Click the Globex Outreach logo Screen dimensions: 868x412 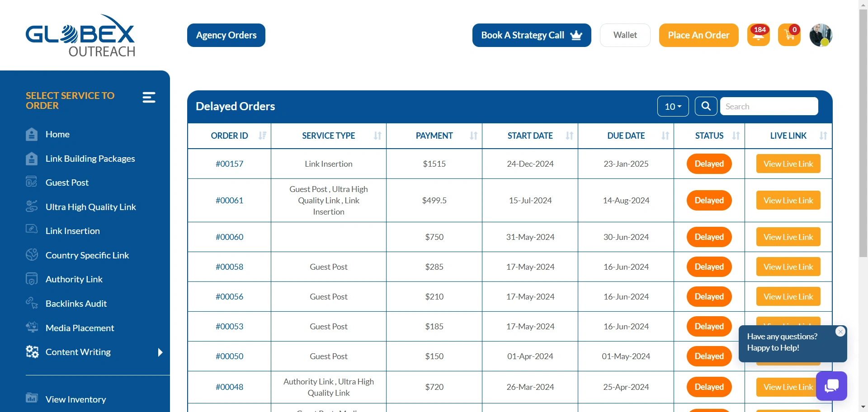[80, 36]
